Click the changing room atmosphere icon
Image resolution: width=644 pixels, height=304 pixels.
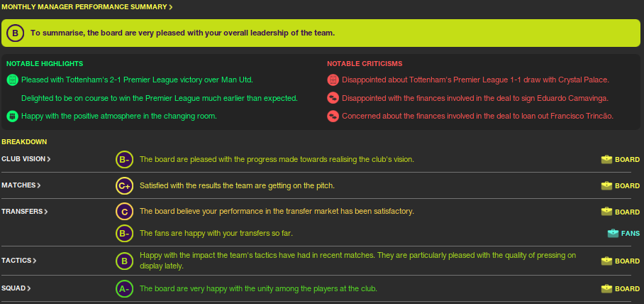click(12, 116)
